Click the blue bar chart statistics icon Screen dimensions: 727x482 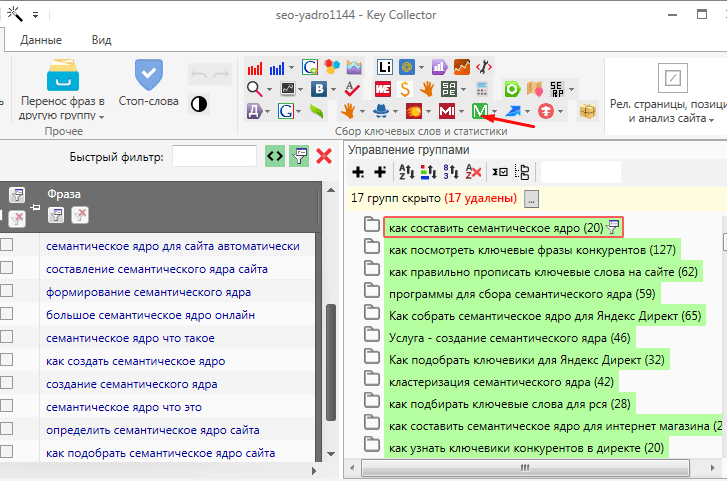[277, 68]
